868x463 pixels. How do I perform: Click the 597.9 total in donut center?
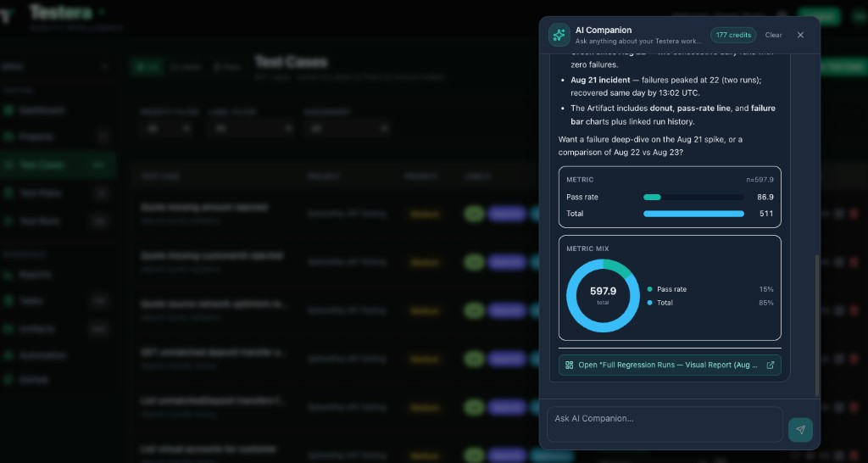pos(603,292)
